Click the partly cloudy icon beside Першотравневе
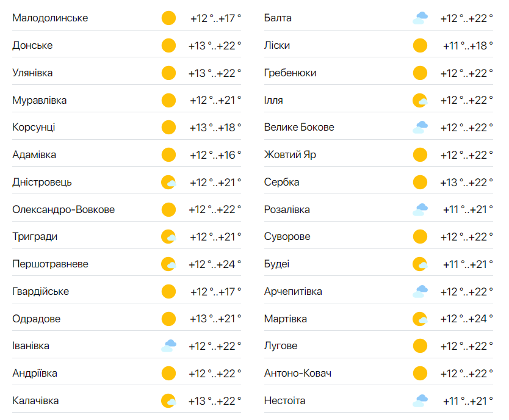Screen dimensions: 509x420 tap(168, 264)
